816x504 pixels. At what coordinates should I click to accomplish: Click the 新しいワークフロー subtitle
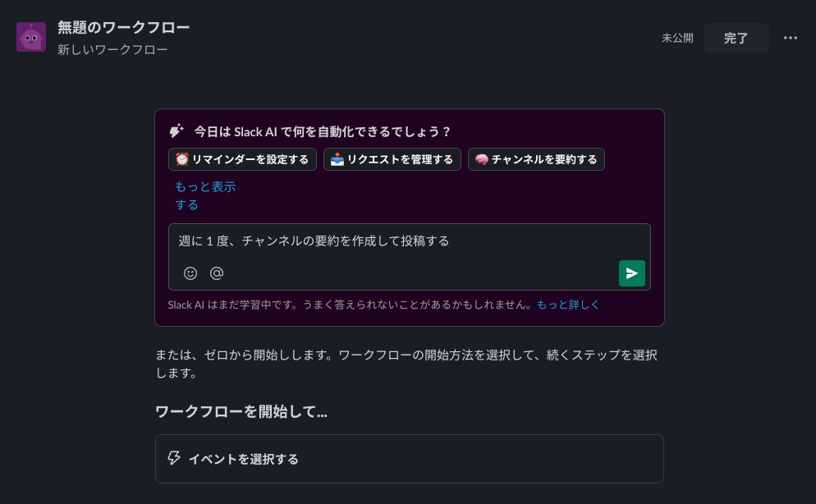pos(112,50)
